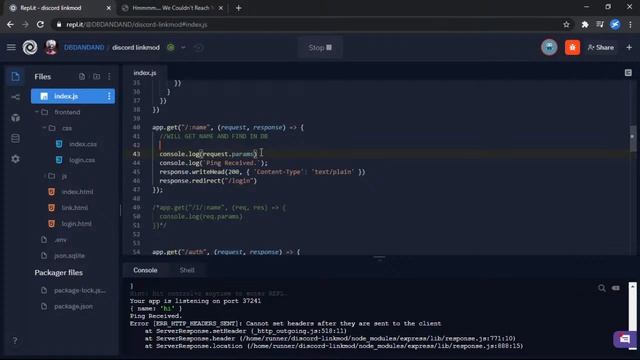Open the DBDANDAND user avatar
The height and width of the screenshot is (360, 640).
(51, 47)
